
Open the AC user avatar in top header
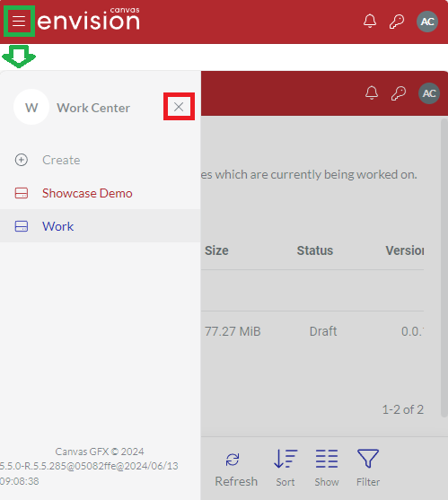coord(427,22)
